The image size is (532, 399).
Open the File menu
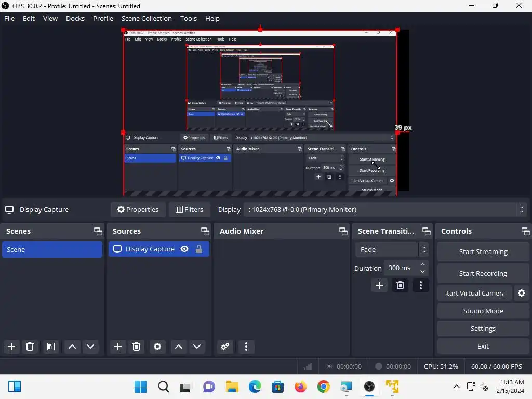(x=9, y=18)
